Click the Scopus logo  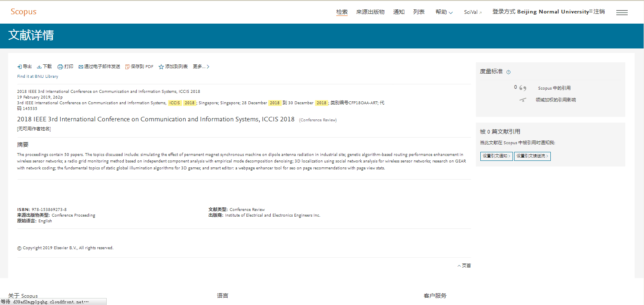24,12
